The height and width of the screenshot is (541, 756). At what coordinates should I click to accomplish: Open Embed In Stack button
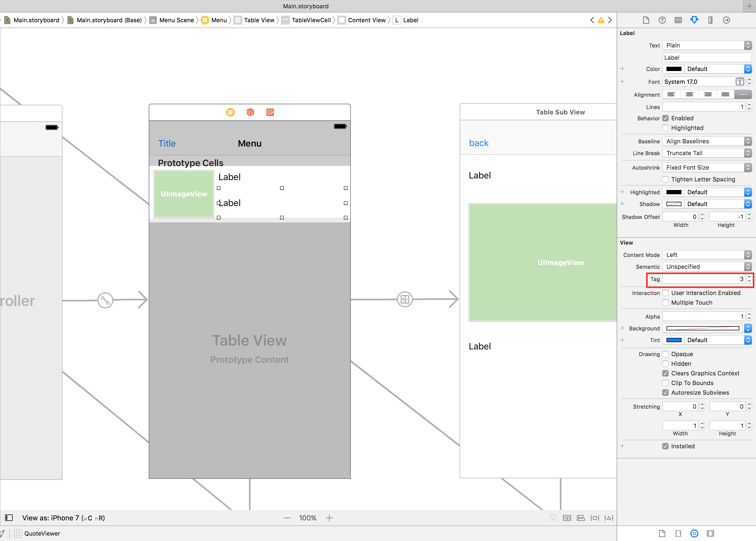(567, 518)
